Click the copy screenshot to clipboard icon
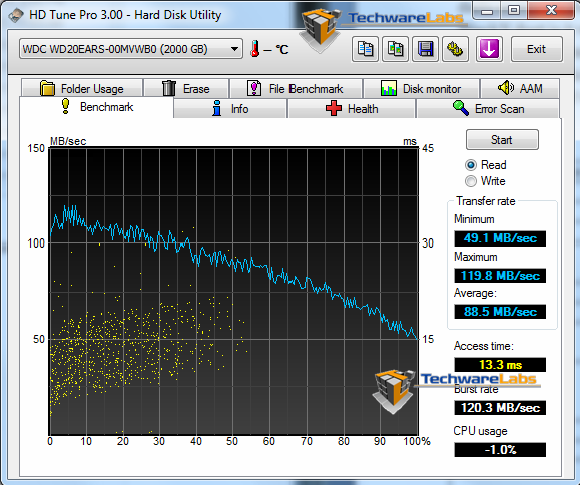The image size is (580, 485). pos(395,49)
